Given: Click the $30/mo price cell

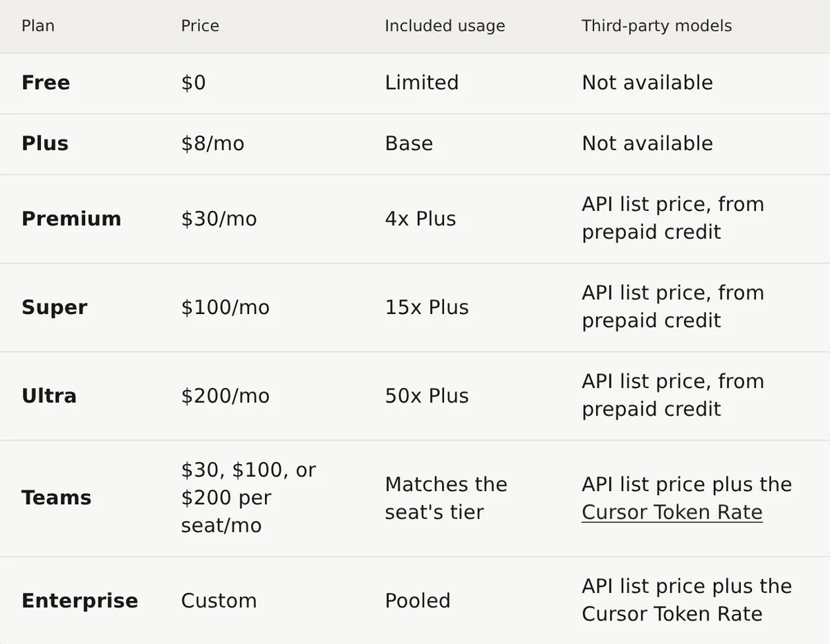Looking at the screenshot, I should point(219,219).
